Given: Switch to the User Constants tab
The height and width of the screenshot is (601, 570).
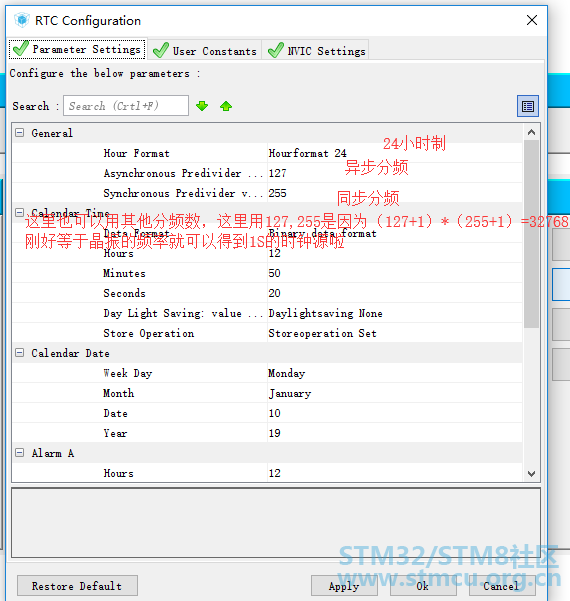Looking at the screenshot, I should (x=205, y=50).
